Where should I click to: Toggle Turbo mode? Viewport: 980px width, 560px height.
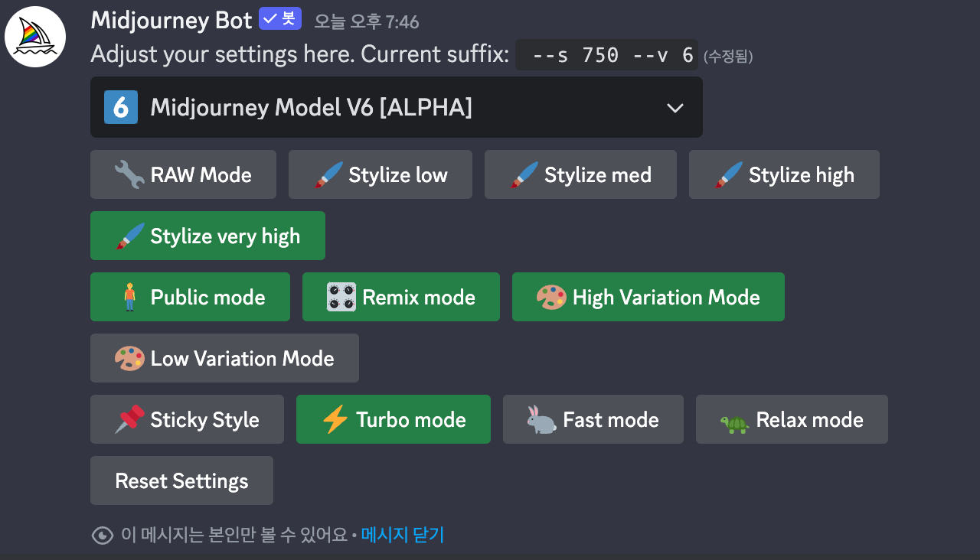point(394,419)
